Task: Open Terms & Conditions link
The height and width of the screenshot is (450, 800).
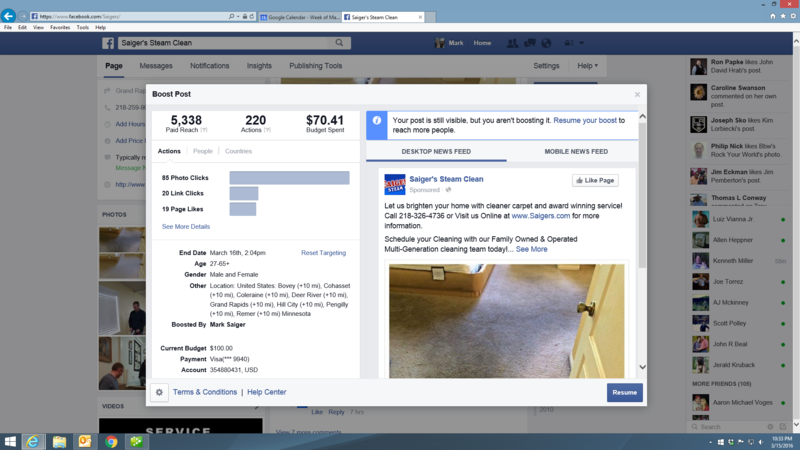Action: [x=205, y=392]
